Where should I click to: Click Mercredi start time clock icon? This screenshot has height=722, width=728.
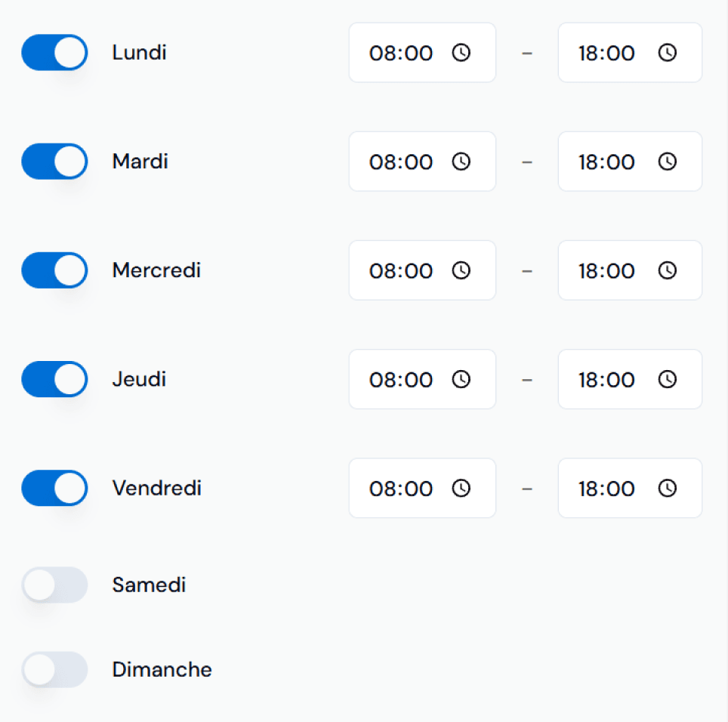click(x=461, y=270)
